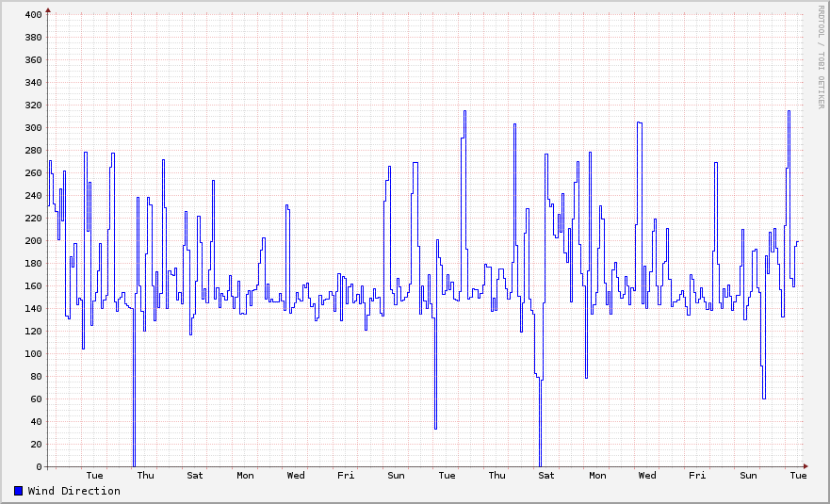Pick the y-axis value '340'

click(x=33, y=83)
